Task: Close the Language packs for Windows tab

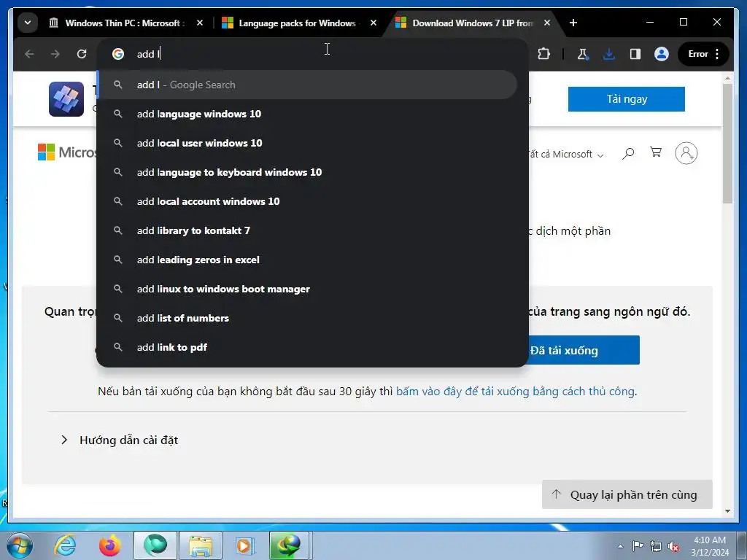Action: click(373, 23)
